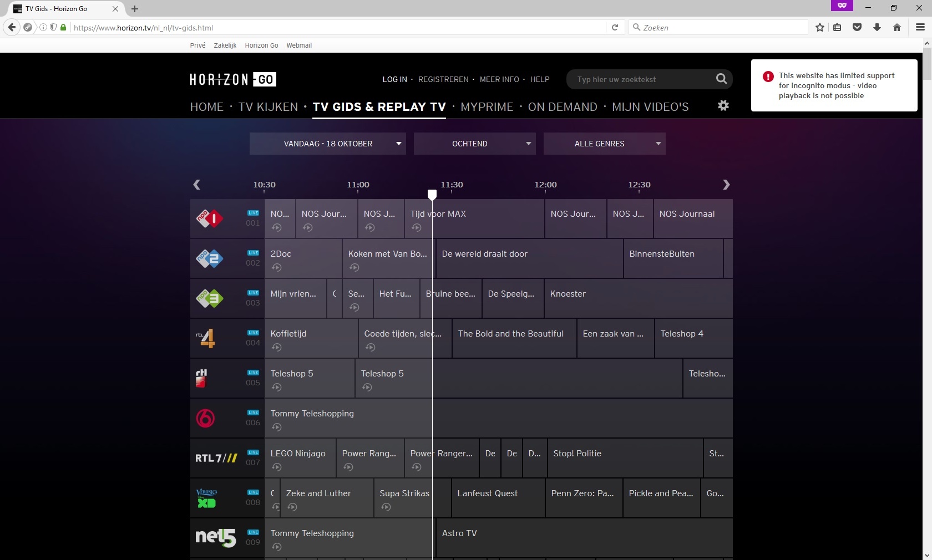Click replay icon under LEGO Ninjago
932x560 pixels.
point(277,467)
